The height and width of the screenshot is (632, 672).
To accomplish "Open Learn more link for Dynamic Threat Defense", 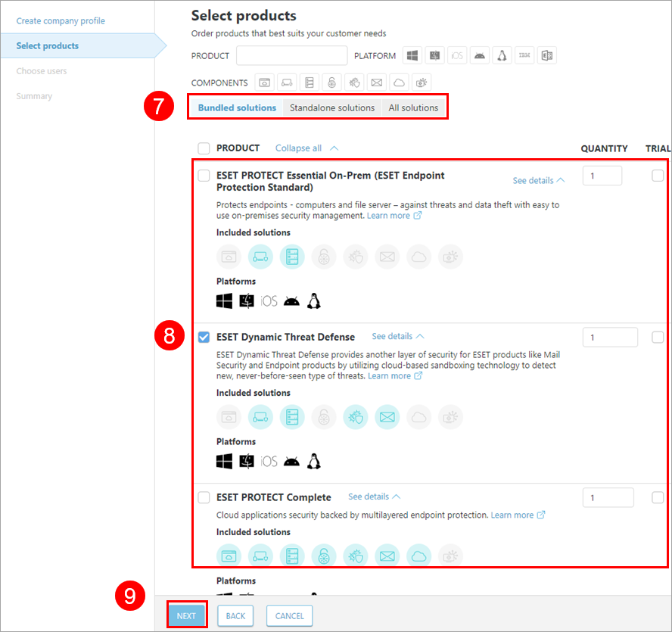I will (395, 376).
